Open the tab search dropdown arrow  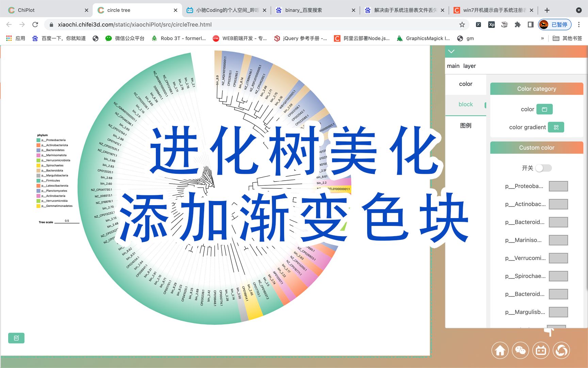578,10
